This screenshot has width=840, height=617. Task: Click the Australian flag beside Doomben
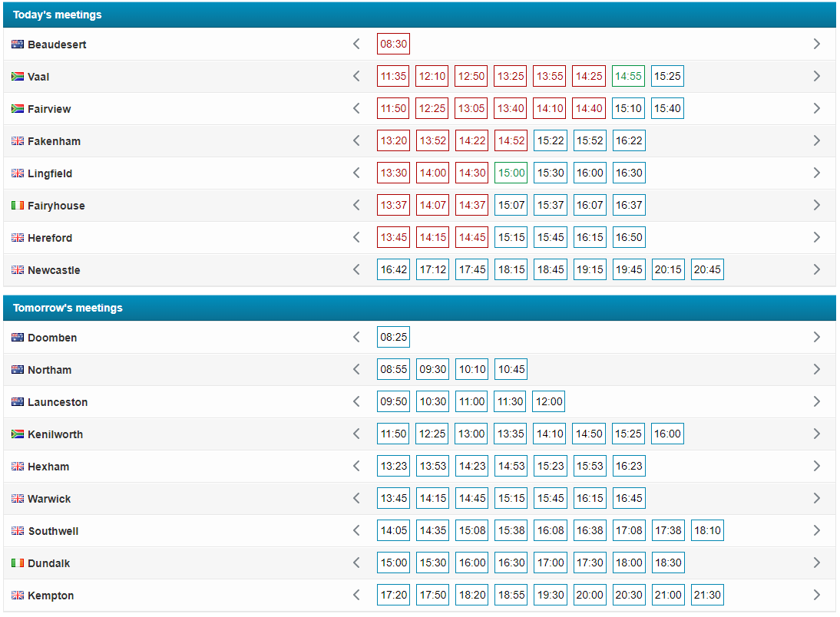[x=18, y=338]
